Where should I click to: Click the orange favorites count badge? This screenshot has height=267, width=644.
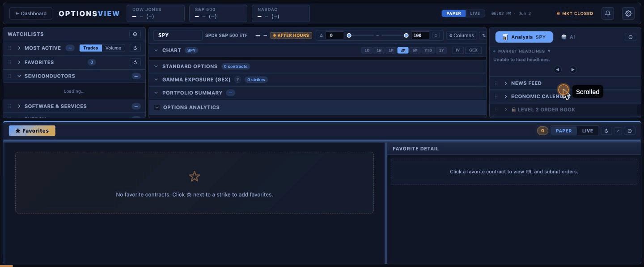click(x=542, y=131)
